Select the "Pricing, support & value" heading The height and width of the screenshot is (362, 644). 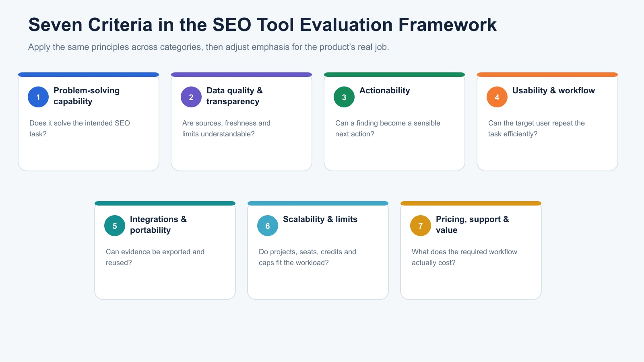(x=473, y=224)
